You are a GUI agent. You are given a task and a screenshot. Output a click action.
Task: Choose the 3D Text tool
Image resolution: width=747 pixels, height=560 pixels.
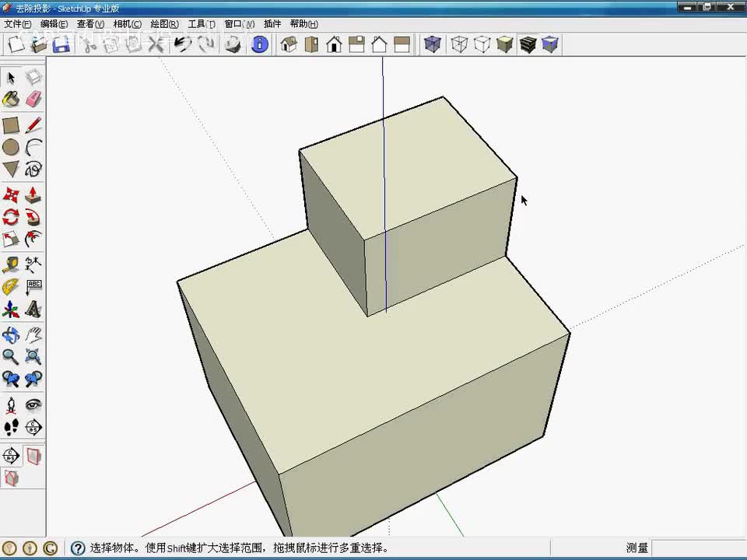(x=33, y=309)
